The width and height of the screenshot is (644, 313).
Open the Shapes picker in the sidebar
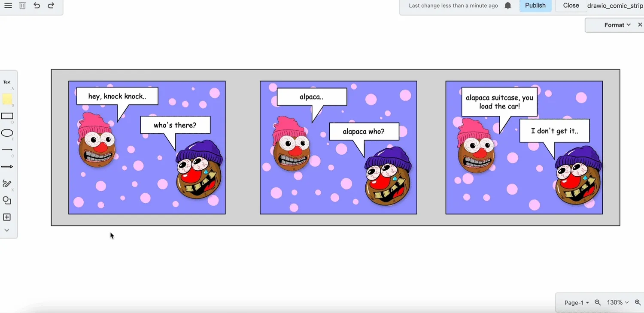coord(7,200)
